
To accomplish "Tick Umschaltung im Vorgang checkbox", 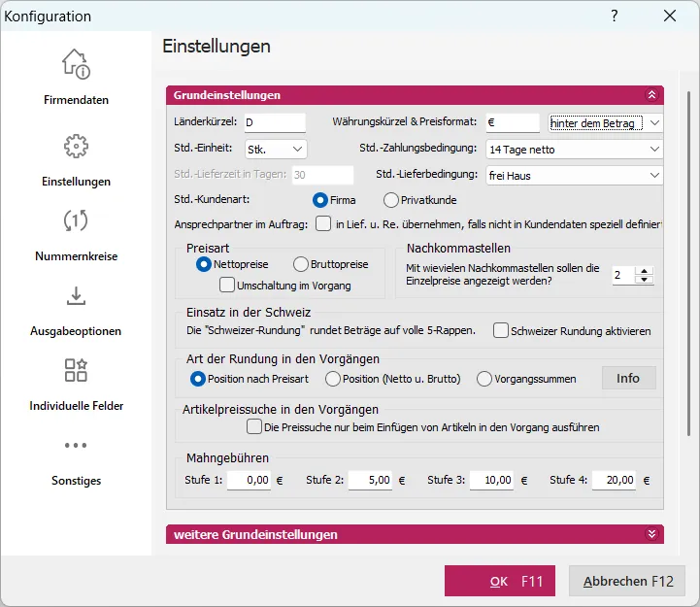I will click(227, 286).
